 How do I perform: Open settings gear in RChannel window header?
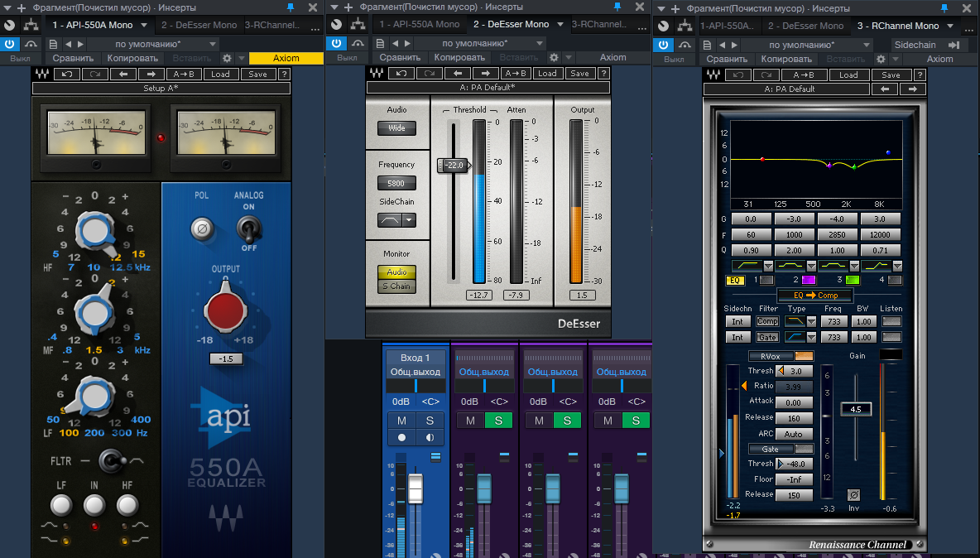881,59
